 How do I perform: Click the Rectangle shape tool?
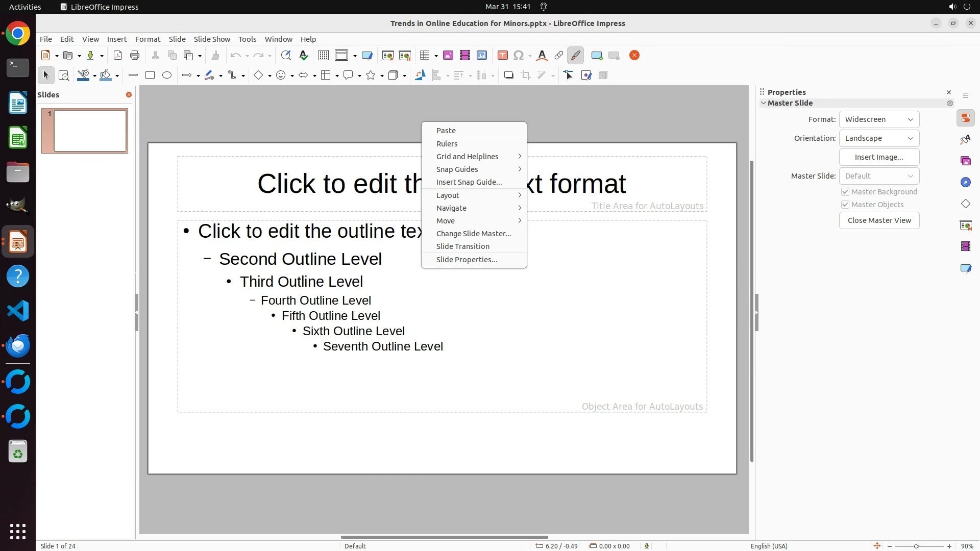[150, 76]
